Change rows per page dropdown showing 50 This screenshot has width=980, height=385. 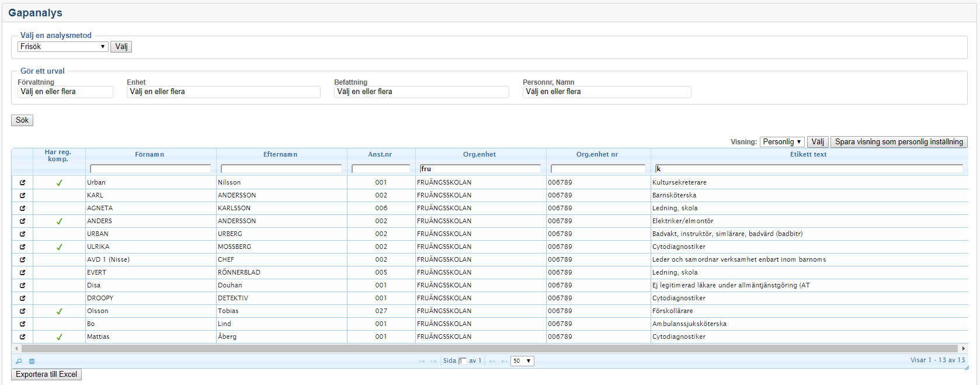click(x=522, y=361)
